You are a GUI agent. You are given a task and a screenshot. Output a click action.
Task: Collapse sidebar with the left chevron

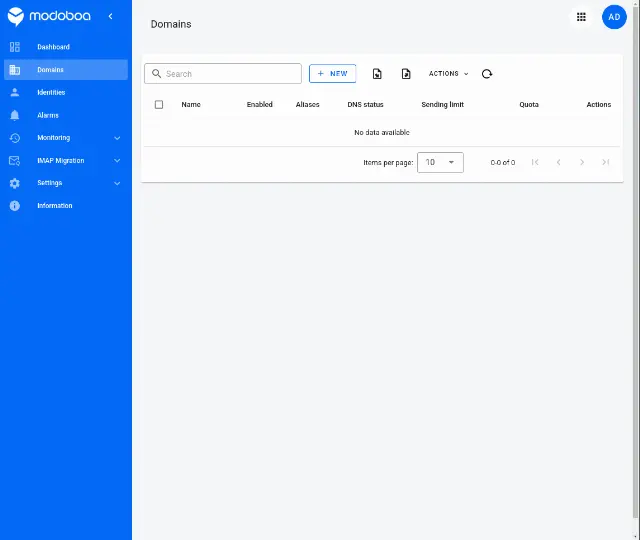coord(110,16)
